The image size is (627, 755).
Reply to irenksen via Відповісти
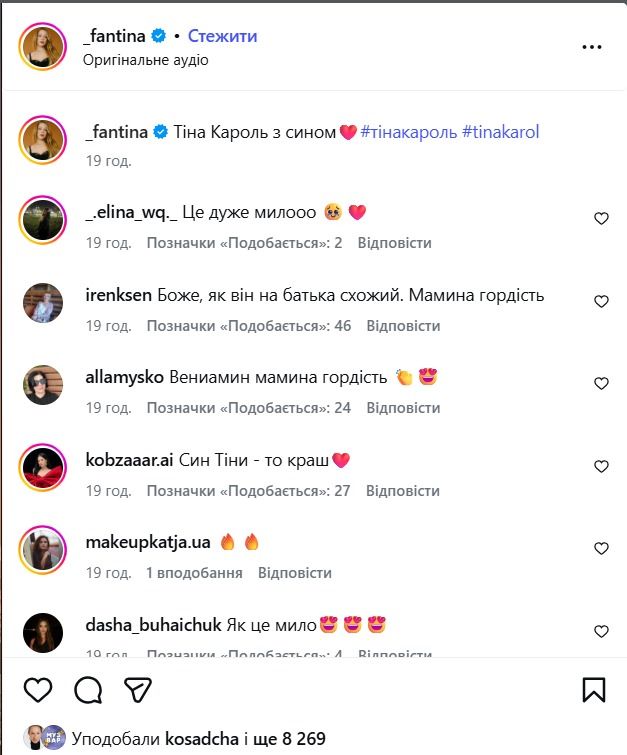[403, 326]
